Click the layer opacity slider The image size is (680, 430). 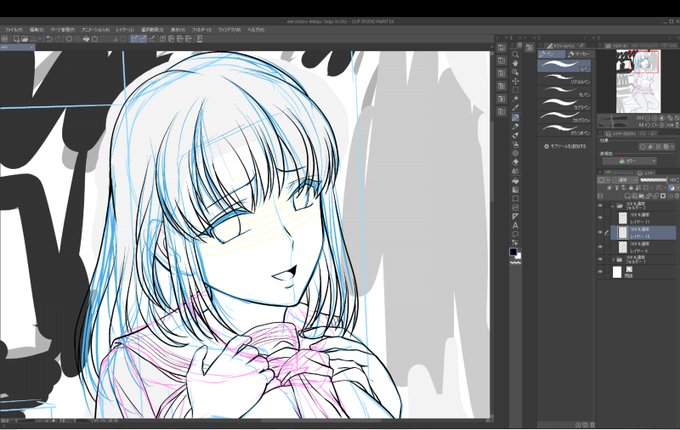(653, 180)
